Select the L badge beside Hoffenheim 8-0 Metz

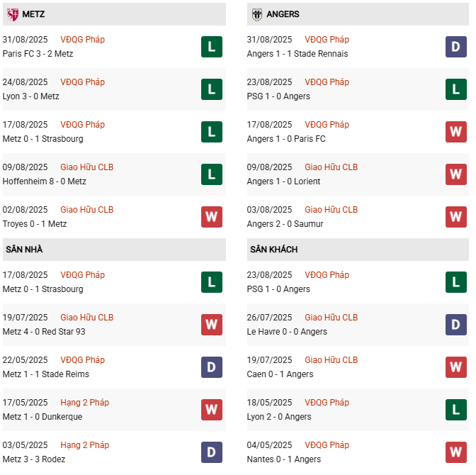[211, 174]
